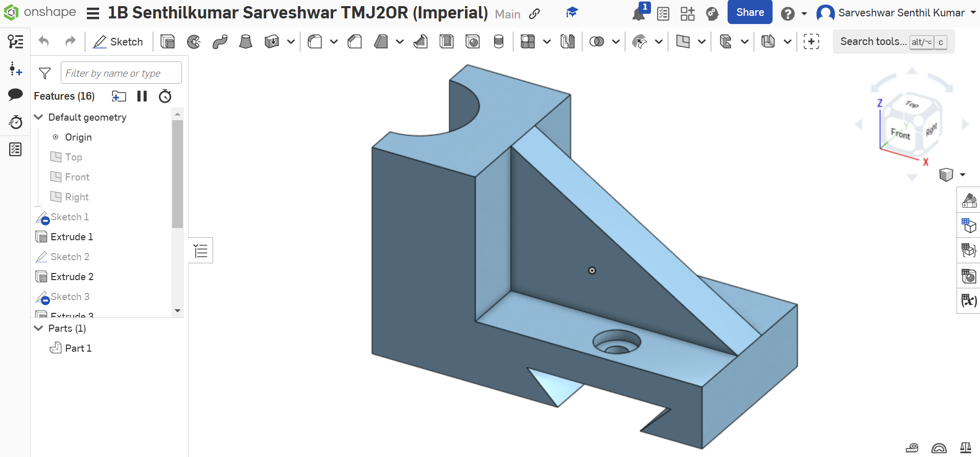
Task: Start a new Sketch
Action: (x=118, y=41)
